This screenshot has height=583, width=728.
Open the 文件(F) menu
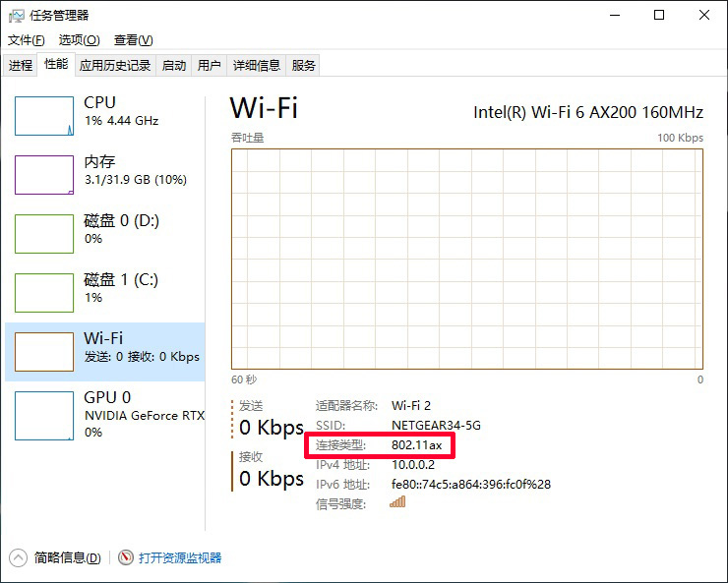point(26,40)
